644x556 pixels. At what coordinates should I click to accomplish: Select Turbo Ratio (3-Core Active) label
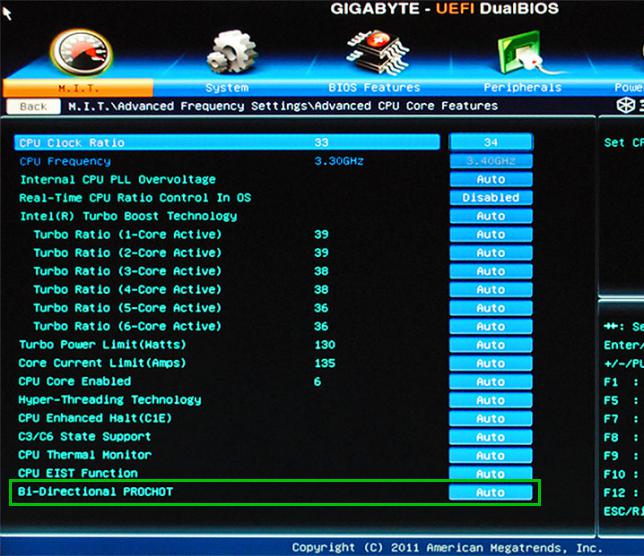[x=127, y=271]
